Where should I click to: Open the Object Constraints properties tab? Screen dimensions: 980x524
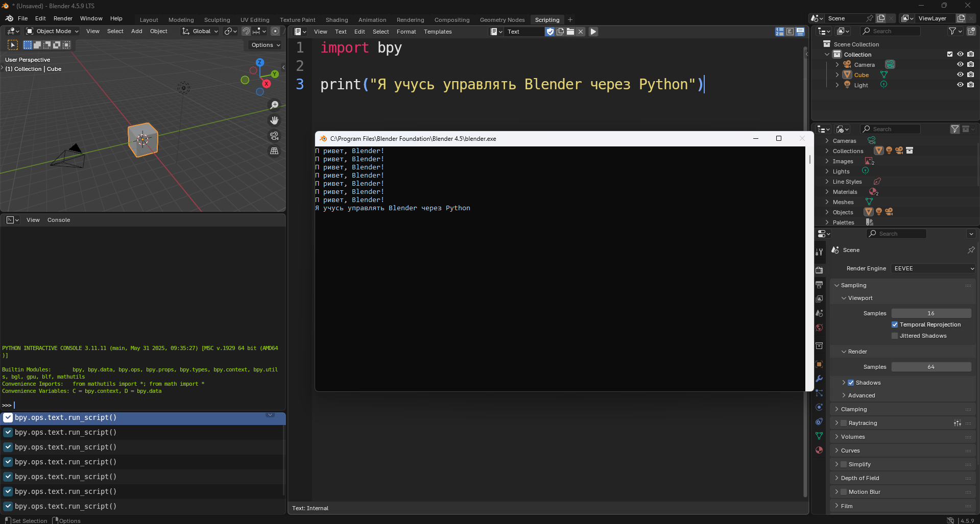point(819,421)
